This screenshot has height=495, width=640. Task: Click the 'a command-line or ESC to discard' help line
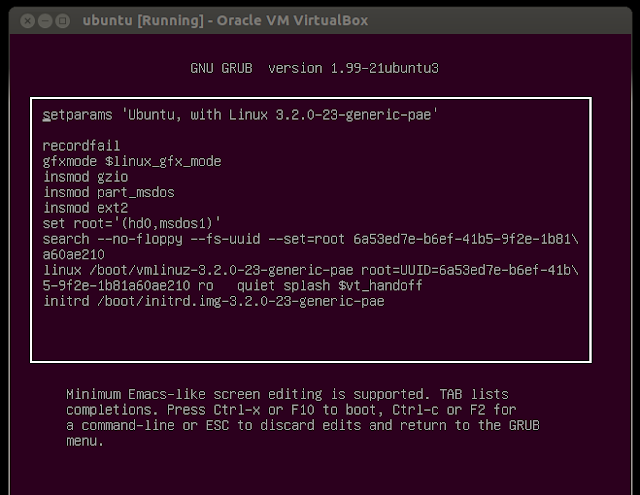303,425
